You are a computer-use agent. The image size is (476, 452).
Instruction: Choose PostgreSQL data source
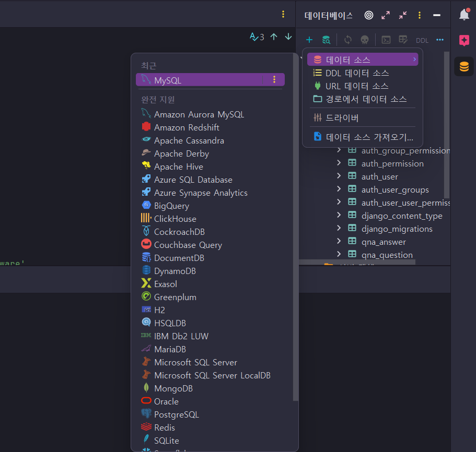[x=211, y=414]
